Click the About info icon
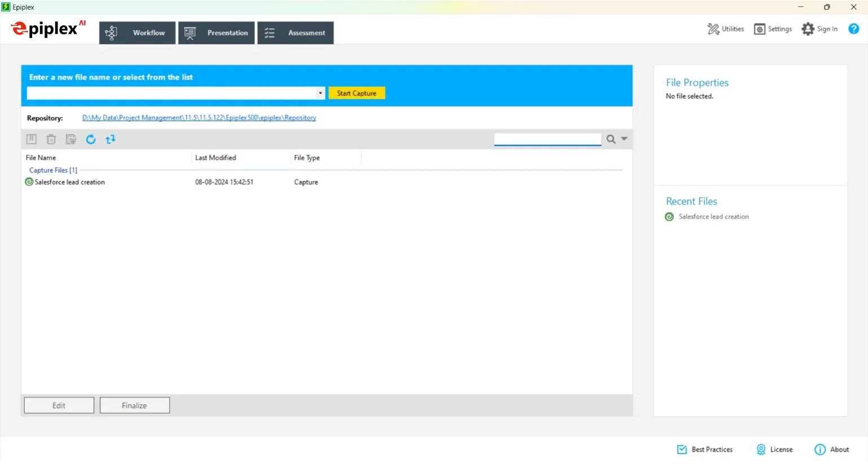The image size is (868, 468). [820, 450]
